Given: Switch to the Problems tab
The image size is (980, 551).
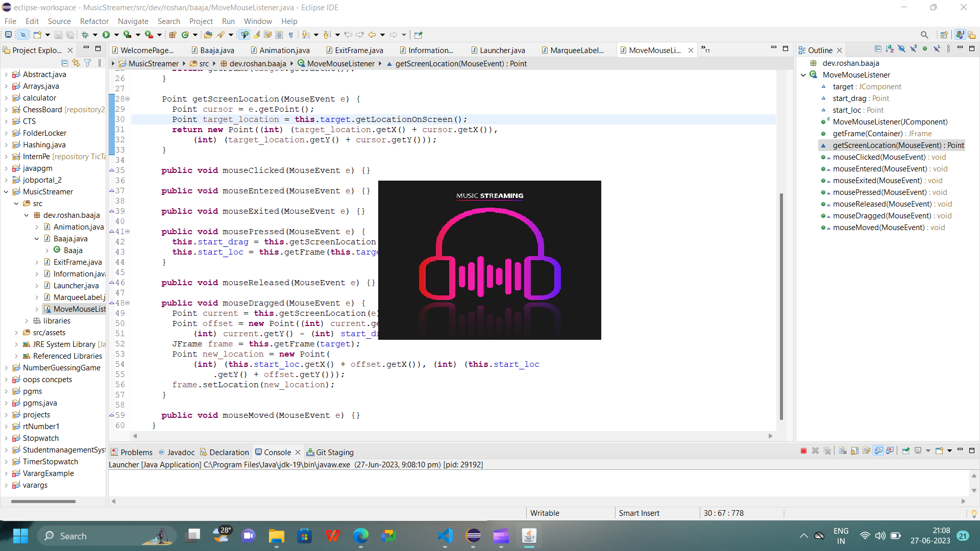Looking at the screenshot, I should point(132,452).
